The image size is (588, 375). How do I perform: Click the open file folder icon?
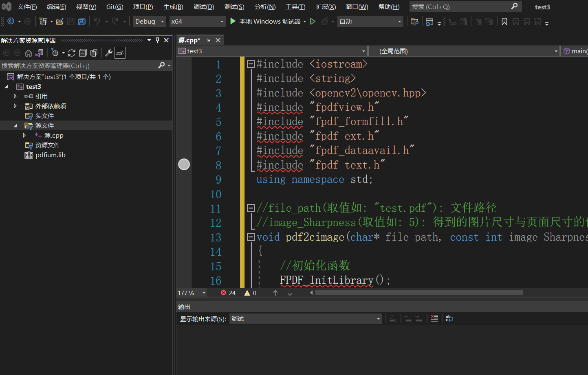pyautogui.click(x=60, y=22)
